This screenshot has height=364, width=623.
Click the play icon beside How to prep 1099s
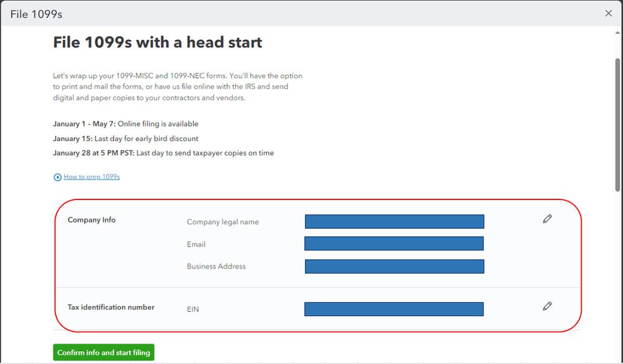(58, 177)
